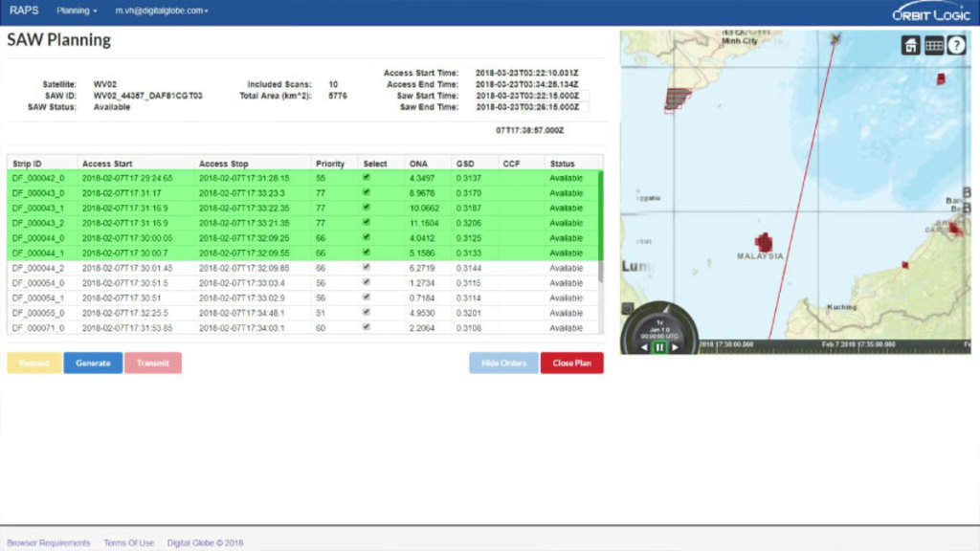Image resolution: width=980 pixels, height=551 pixels.
Task: Click the Select column header
Action: click(x=375, y=164)
